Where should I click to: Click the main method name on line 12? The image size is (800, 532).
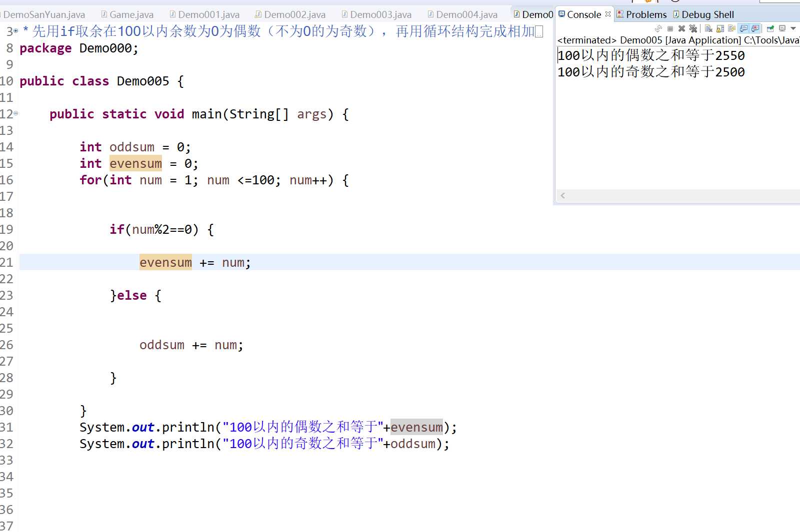coord(206,114)
